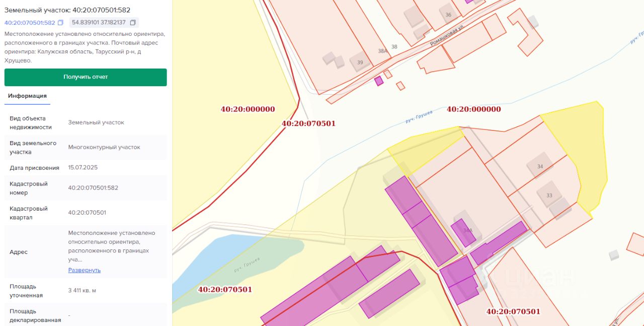The image size is (644, 326).
Task: Click map building number 34
Action: coord(540,166)
